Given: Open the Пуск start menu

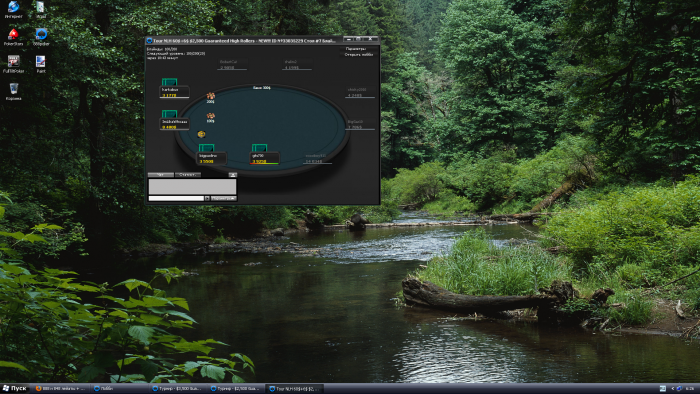Looking at the screenshot, I should pyautogui.click(x=14, y=389).
